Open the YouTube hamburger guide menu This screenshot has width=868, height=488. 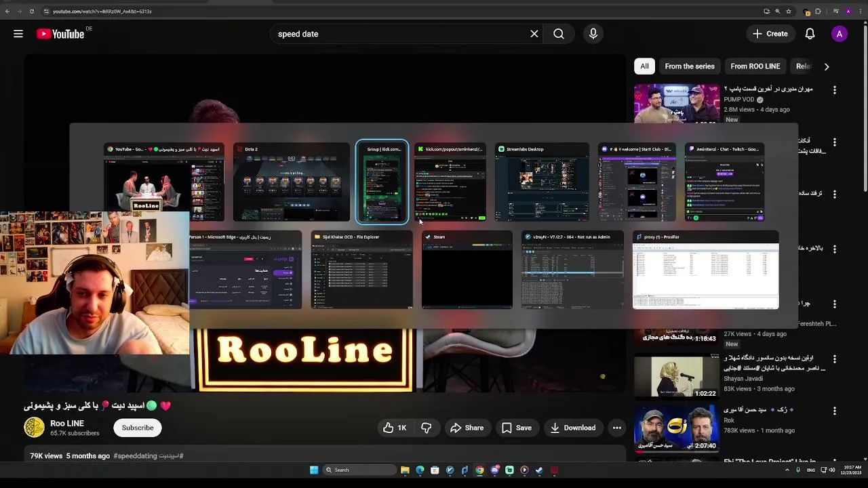pos(18,34)
